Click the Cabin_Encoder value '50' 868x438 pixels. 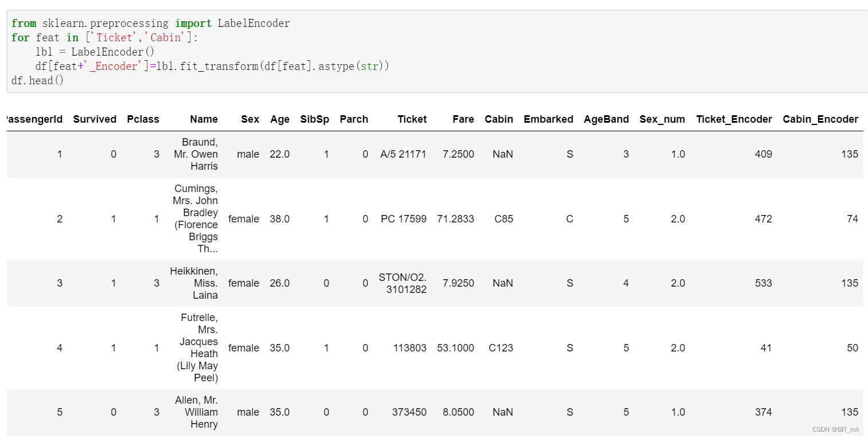(853, 348)
